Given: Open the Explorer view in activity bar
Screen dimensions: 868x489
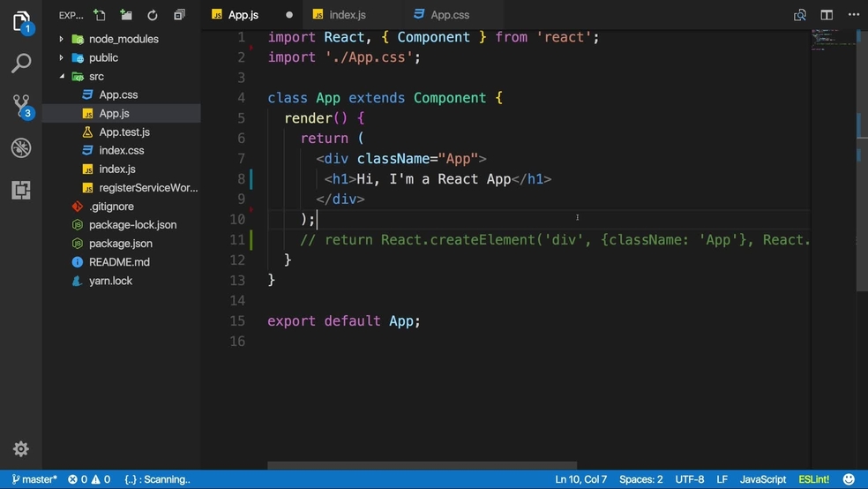Looking at the screenshot, I should click(x=21, y=22).
